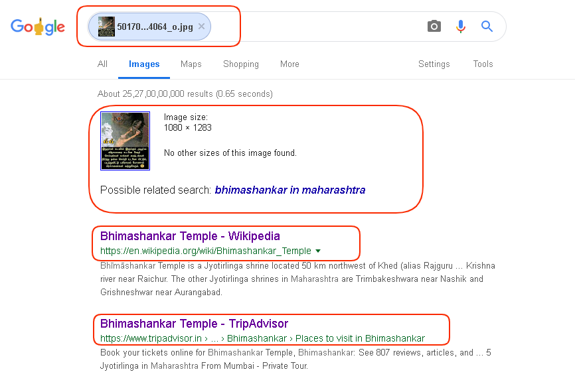
Task: Open the Tools filter options
Action: coord(483,64)
